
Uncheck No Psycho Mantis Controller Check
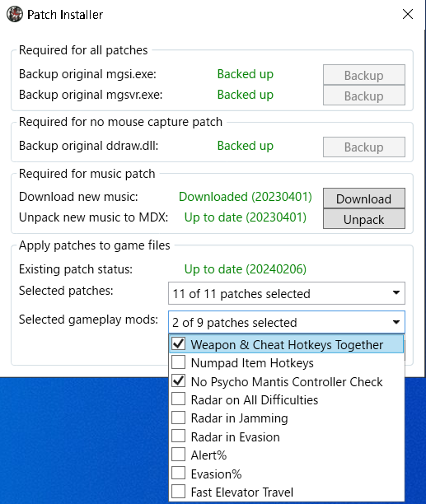tap(179, 381)
